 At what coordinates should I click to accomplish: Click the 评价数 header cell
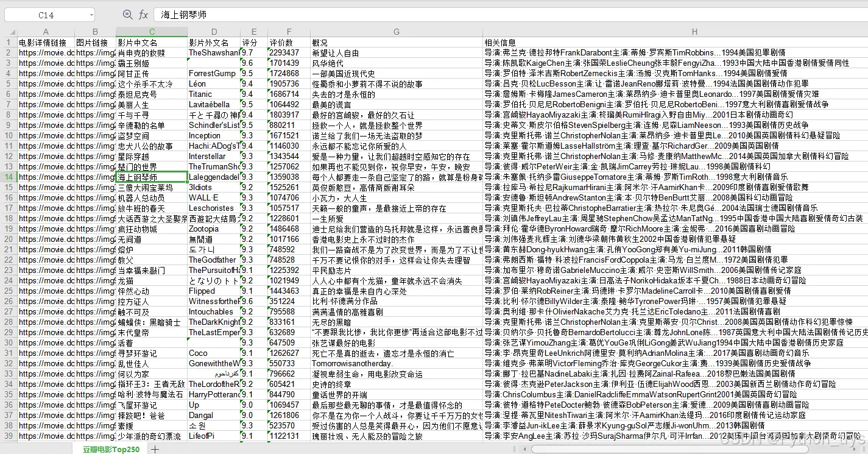[289, 43]
